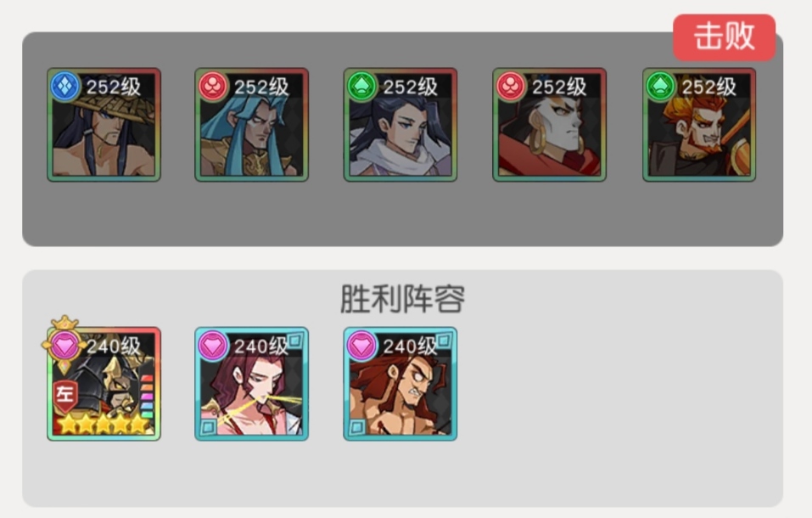Viewport: 812px width, 518px height.
Task: Click the green spade icon on orange-bearded hero
Action: pos(661,86)
